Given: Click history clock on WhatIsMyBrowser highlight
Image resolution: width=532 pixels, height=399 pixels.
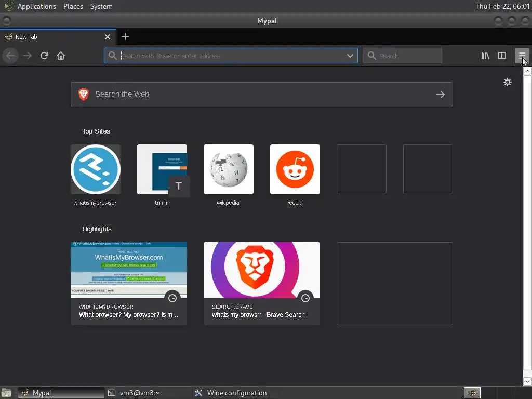Looking at the screenshot, I should 172,298.
